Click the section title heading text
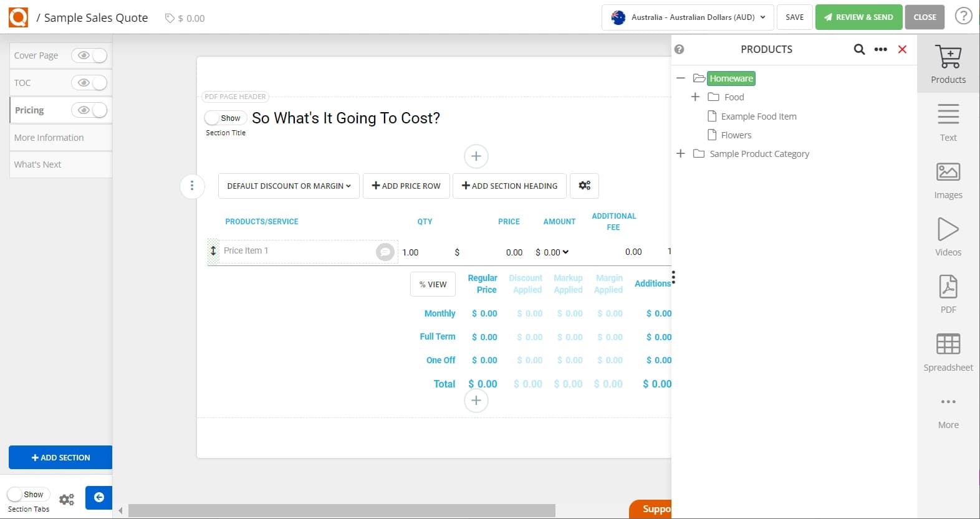980x519 pixels. click(346, 118)
